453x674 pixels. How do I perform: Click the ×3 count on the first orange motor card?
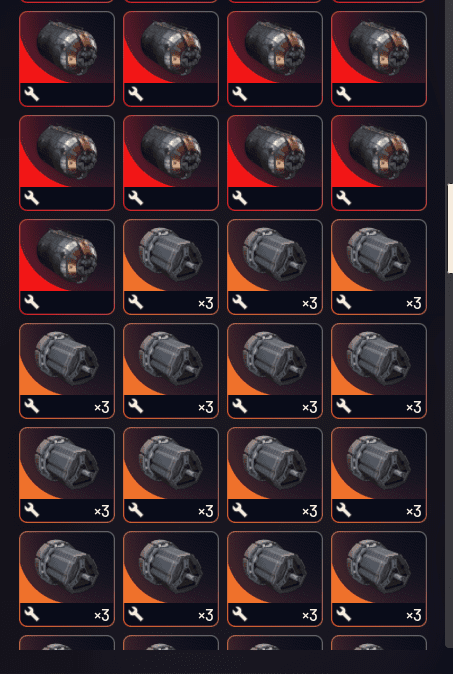click(206, 303)
